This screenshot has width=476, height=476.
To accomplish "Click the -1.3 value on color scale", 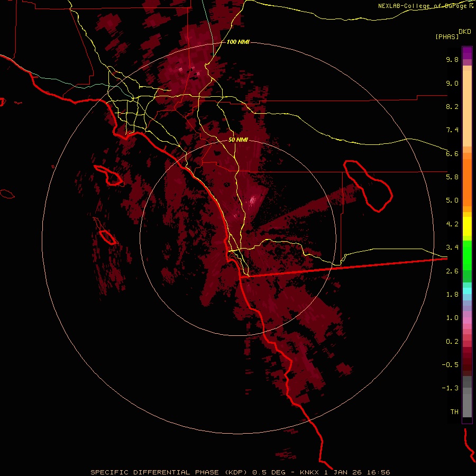I will click(x=450, y=388).
